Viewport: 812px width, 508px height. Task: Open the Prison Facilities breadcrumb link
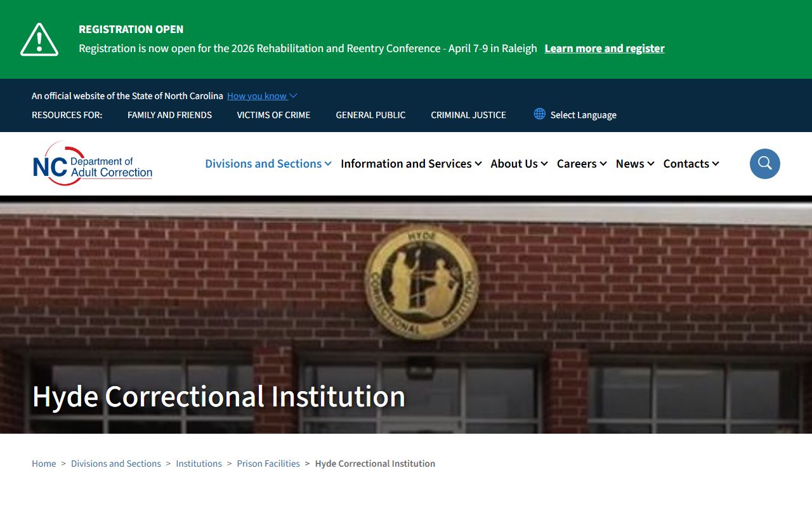268,464
